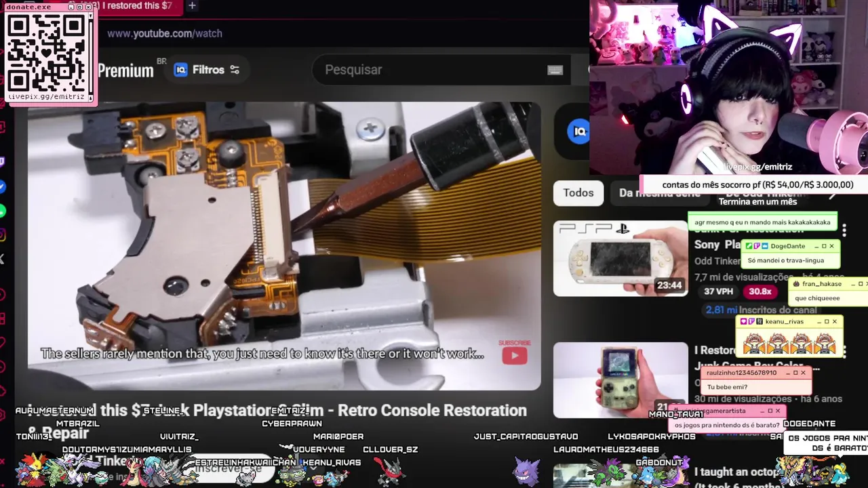Open the X icon in left sidebar
The width and height of the screenshot is (868, 488).
[x=2, y=259]
